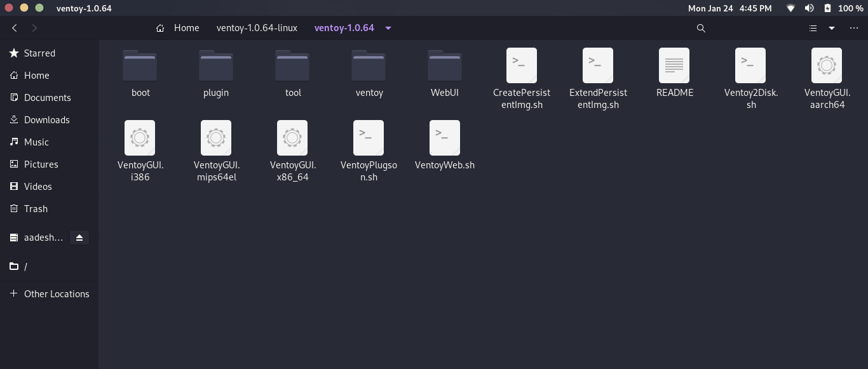The image size is (868, 369).
Task: Open view options dropdown arrow
Action: 831,28
